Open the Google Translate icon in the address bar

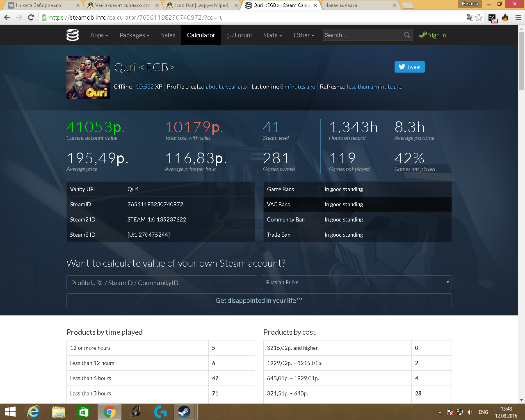point(470,18)
